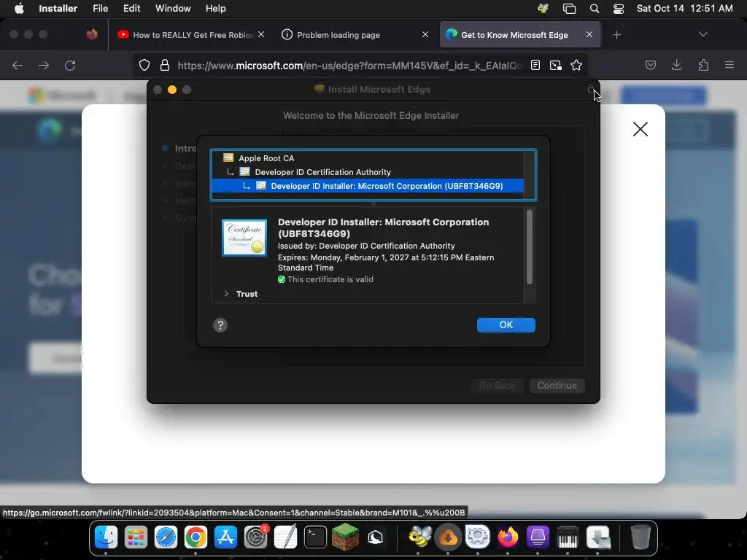Screen dimensions: 747x560
Task: Open Launchpad from the Dock
Action: click(136, 537)
